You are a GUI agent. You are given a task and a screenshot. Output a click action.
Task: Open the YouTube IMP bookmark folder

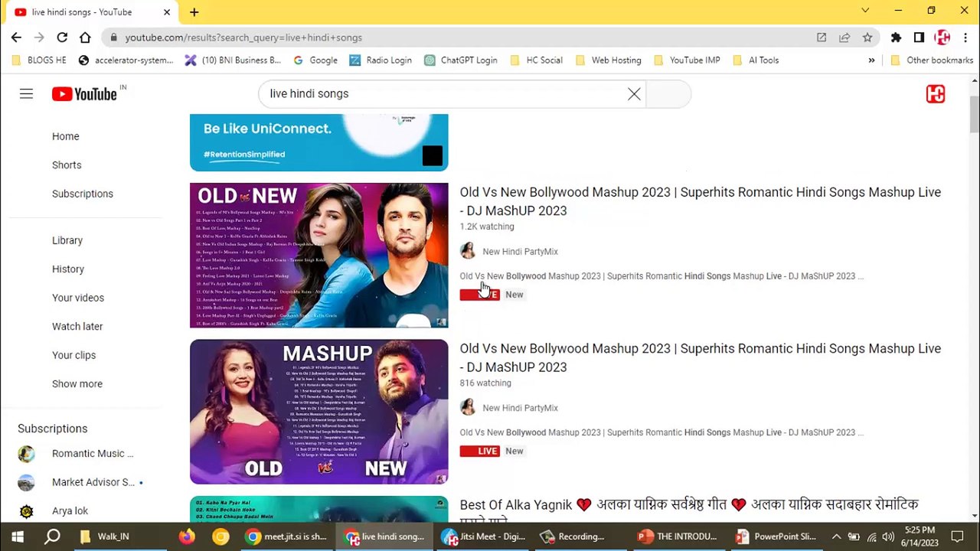(x=687, y=60)
